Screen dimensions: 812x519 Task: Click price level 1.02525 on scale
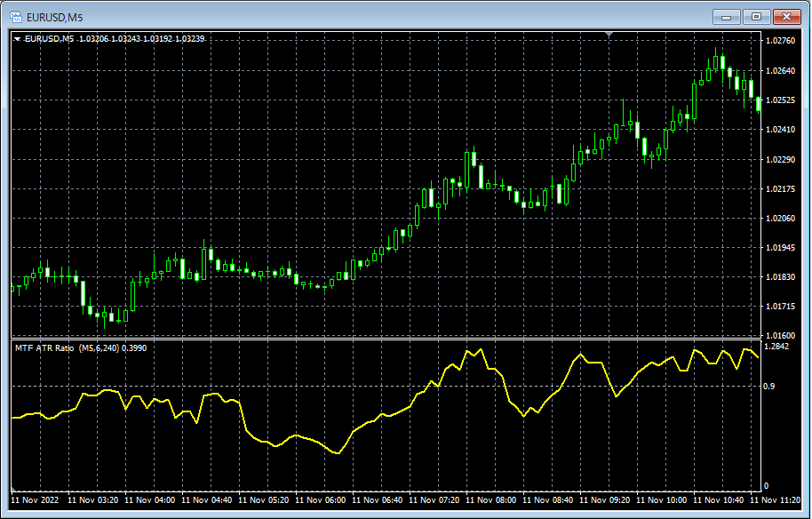point(780,100)
